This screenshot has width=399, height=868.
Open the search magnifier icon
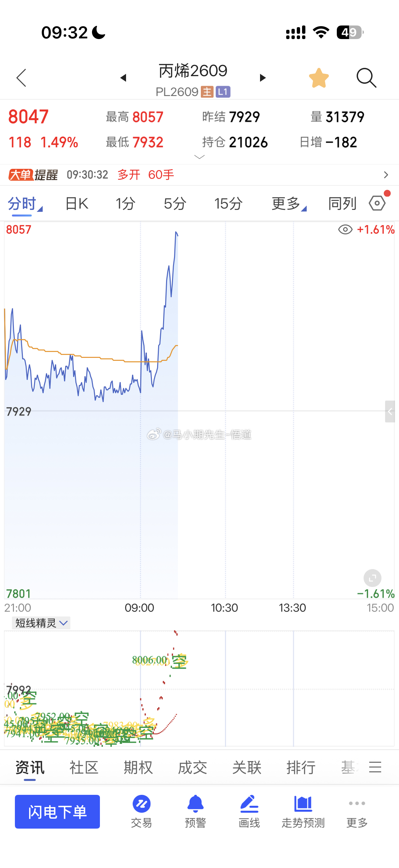point(366,78)
